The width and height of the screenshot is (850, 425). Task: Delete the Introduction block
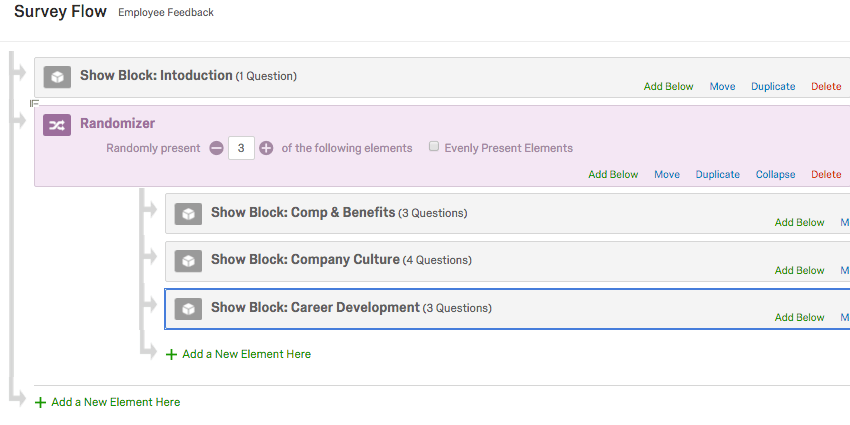826,87
